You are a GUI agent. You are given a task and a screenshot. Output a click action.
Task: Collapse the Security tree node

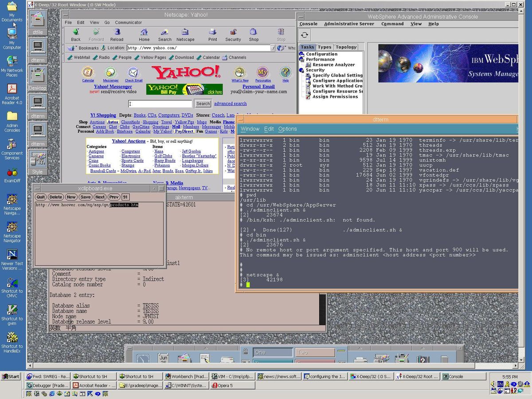click(x=300, y=70)
